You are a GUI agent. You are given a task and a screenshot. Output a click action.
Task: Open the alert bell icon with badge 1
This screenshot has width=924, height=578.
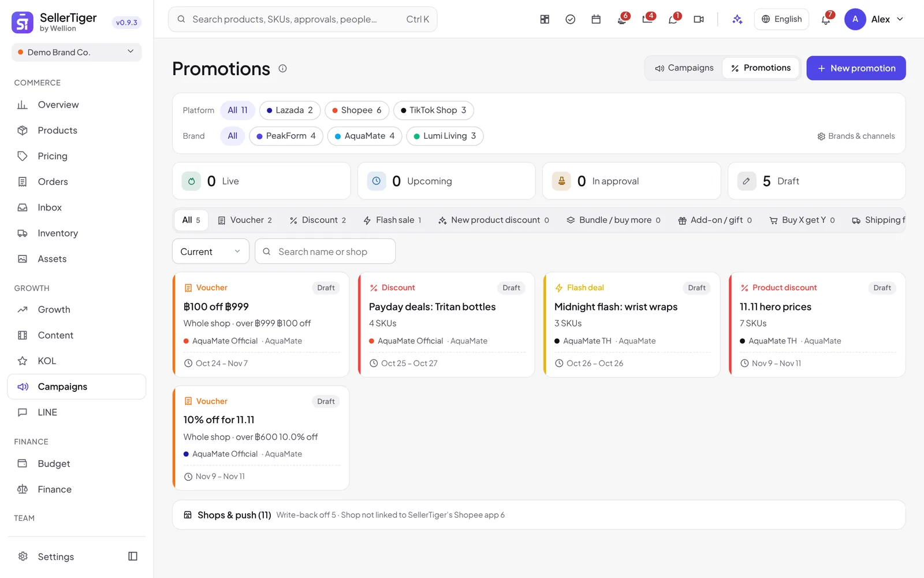[673, 19]
